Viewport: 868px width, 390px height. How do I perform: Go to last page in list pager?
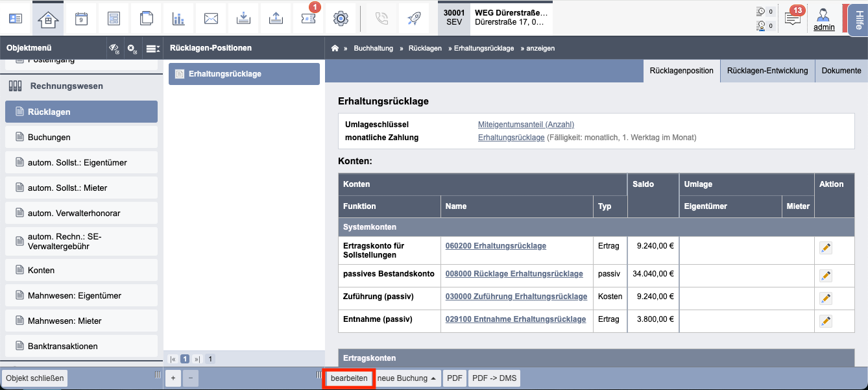[197, 359]
